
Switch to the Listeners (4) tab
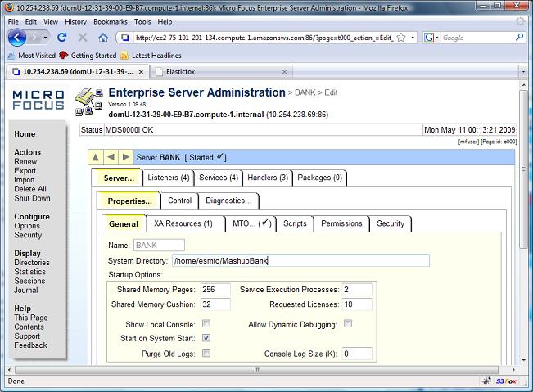point(169,178)
